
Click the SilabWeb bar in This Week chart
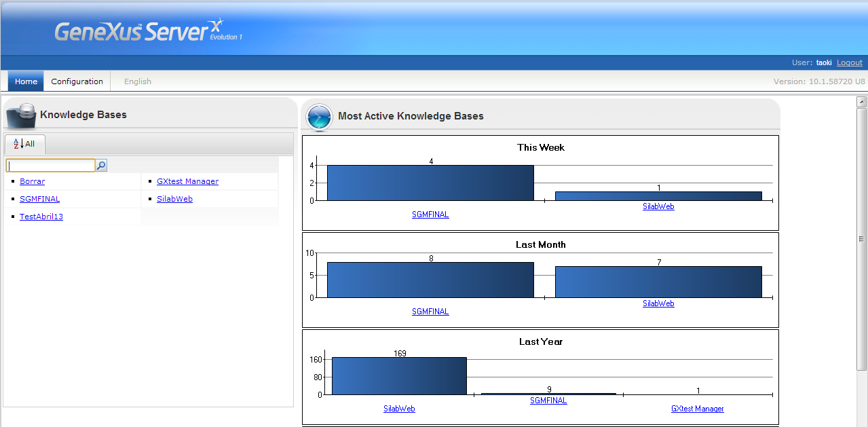(x=658, y=196)
